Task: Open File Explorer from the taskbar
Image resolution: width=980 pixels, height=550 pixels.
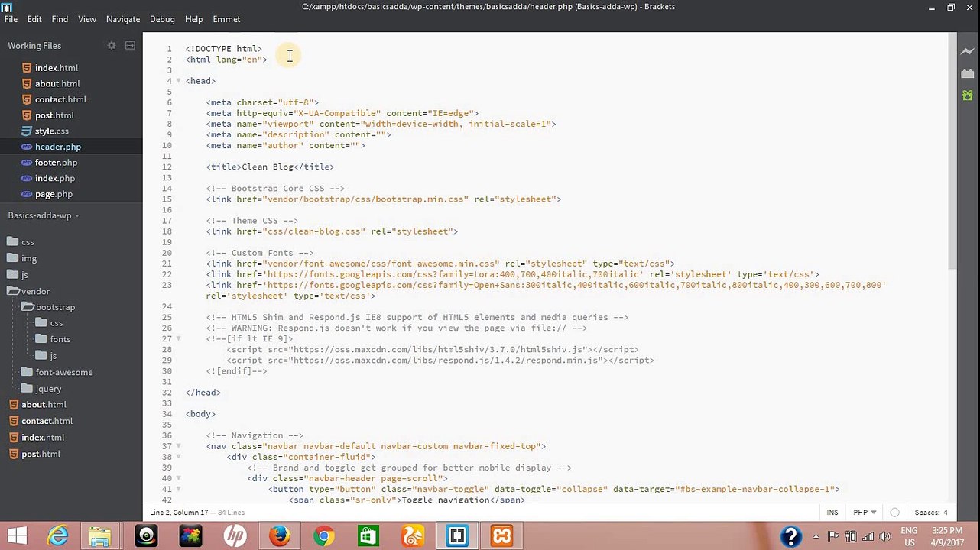Action: (100, 536)
